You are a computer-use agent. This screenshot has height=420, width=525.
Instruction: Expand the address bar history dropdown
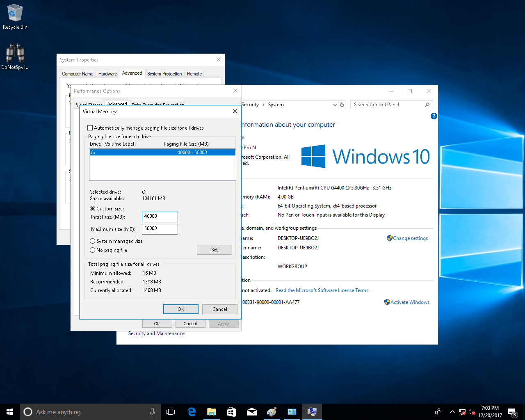[335, 105]
